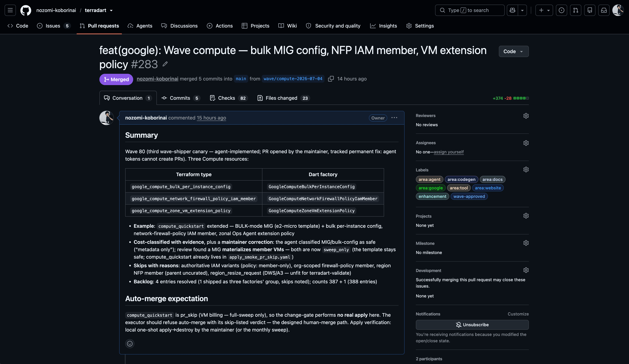Select the Conversation tab
This screenshot has height=364, width=629.
(x=128, y=98)
